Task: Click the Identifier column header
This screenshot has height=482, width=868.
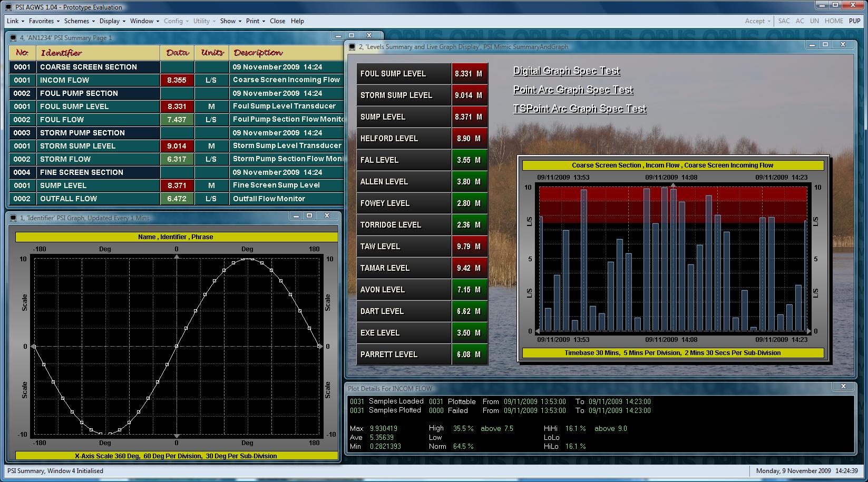Action: click(x=61, y=53)
